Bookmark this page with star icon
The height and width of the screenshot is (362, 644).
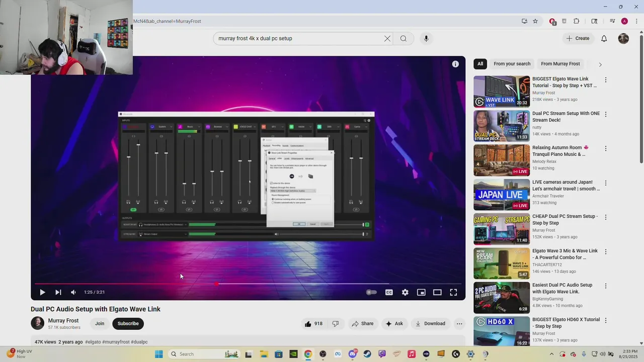(535, 21)
